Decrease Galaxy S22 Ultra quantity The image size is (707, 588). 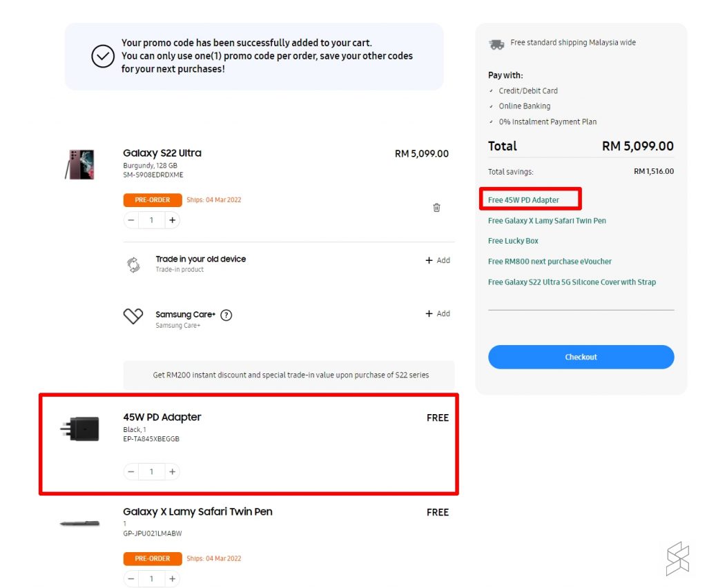[x=131, y=220]
